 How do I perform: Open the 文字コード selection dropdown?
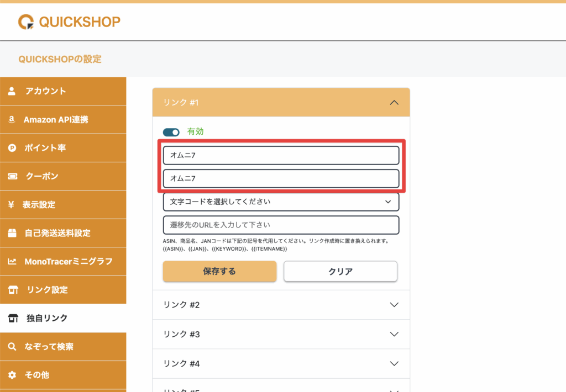tap(281, 202)
